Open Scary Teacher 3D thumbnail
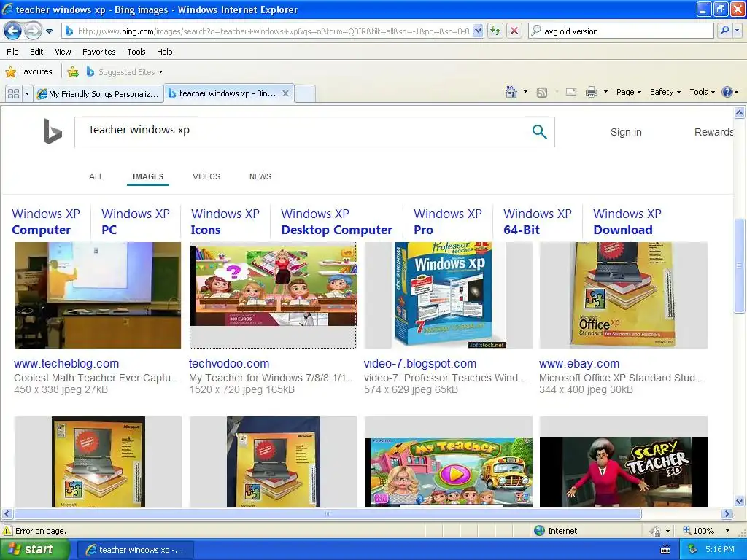747x560 pixels. pyautogui.click(x=623, y=462)
